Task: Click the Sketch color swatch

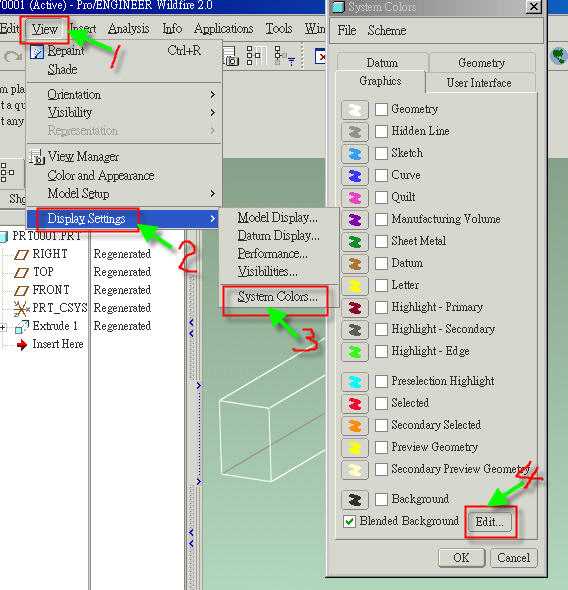Action: [355, 154]
